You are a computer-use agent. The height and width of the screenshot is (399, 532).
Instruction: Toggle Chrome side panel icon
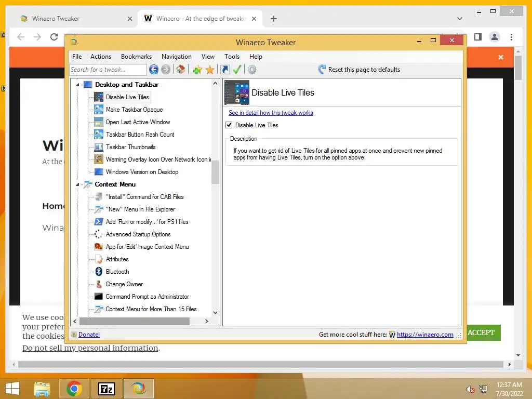[478, 37]
